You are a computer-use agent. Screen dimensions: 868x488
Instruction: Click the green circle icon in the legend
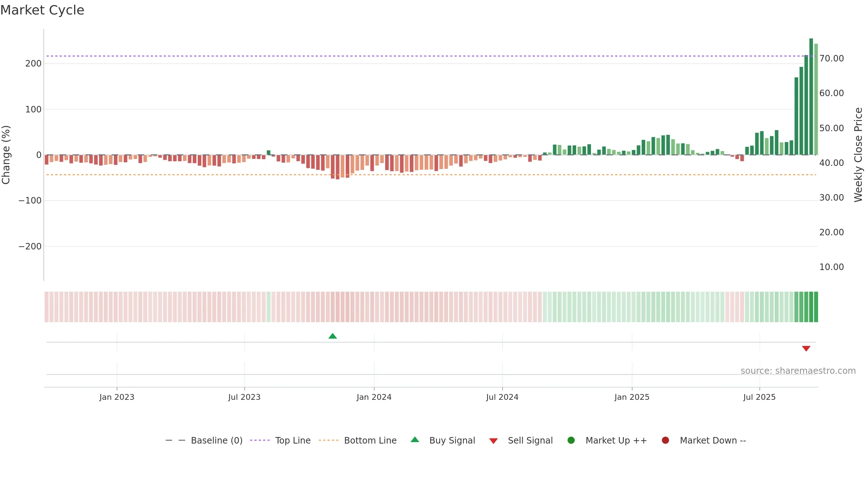[571, 440]
